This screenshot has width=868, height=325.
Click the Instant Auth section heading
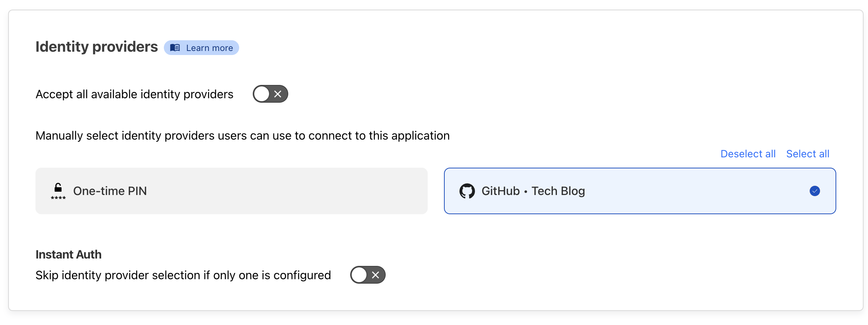(x=68, y=254)
